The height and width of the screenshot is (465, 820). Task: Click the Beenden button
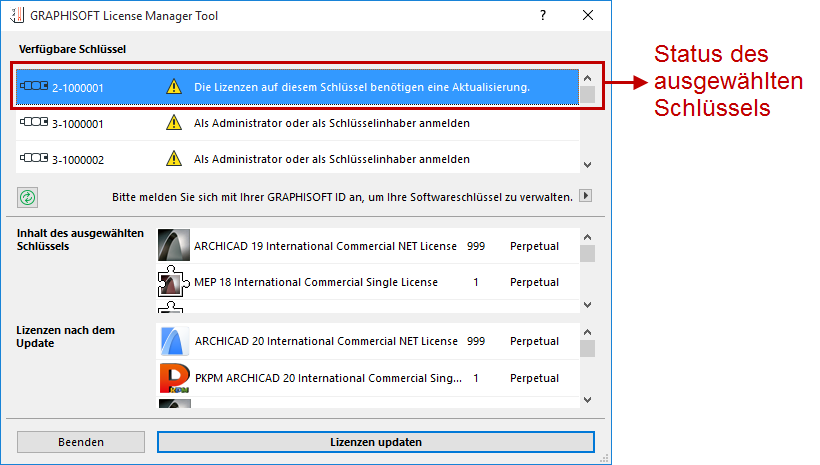pos(81,441)
